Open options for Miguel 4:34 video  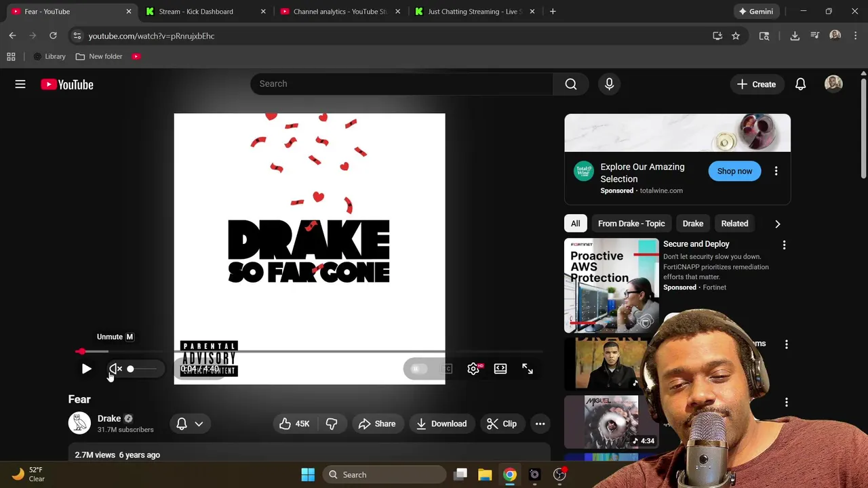(787, 403)
